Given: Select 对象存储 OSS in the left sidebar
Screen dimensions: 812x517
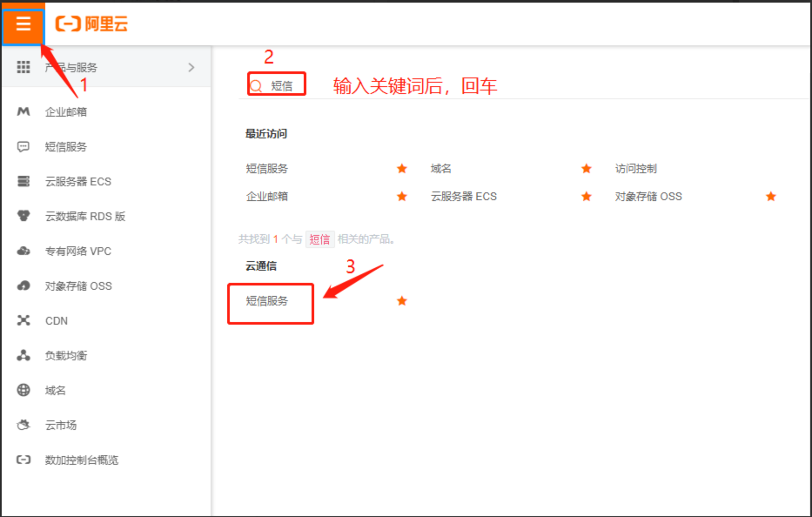Looking at the screenshot, I should (78, 285).
